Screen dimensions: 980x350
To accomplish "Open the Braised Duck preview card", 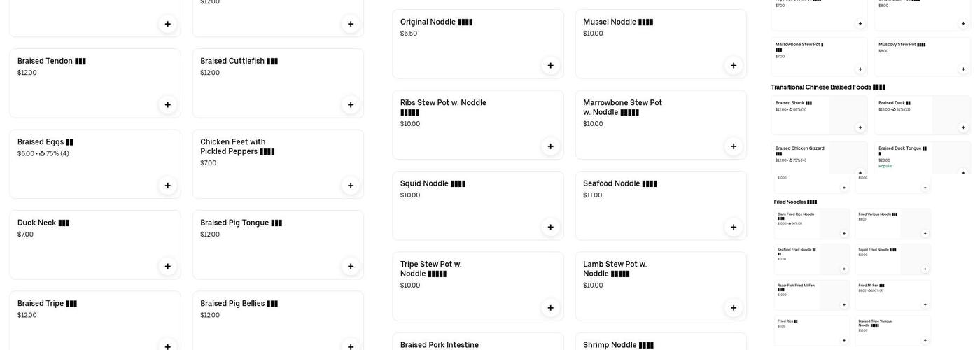I will pyautogui.click(x=922, y=115).
